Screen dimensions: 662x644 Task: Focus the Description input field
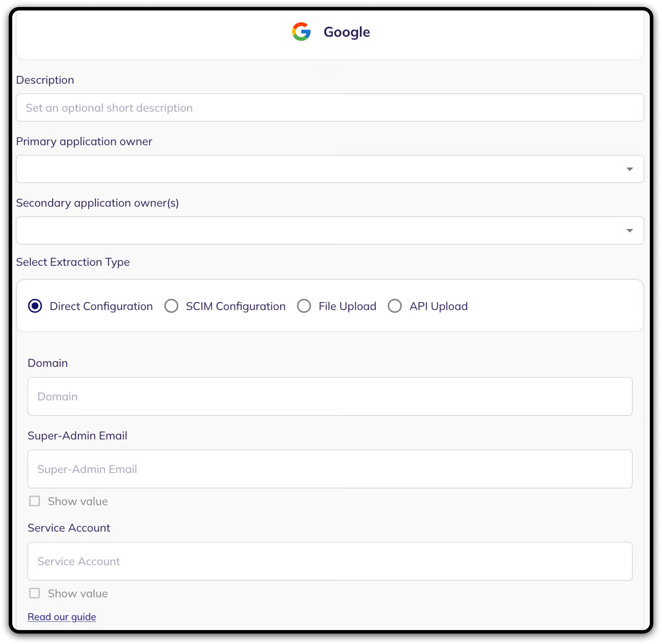click(330, 108)
